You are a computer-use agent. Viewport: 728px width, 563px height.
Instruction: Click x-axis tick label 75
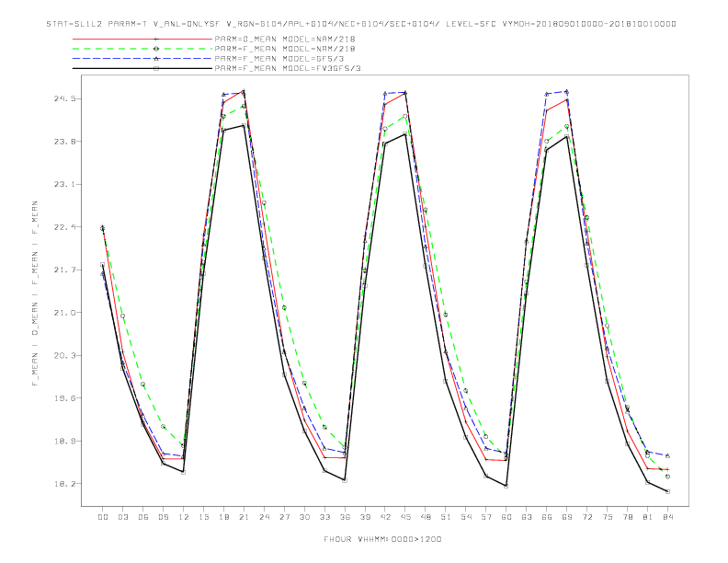(x=608, y=517)
